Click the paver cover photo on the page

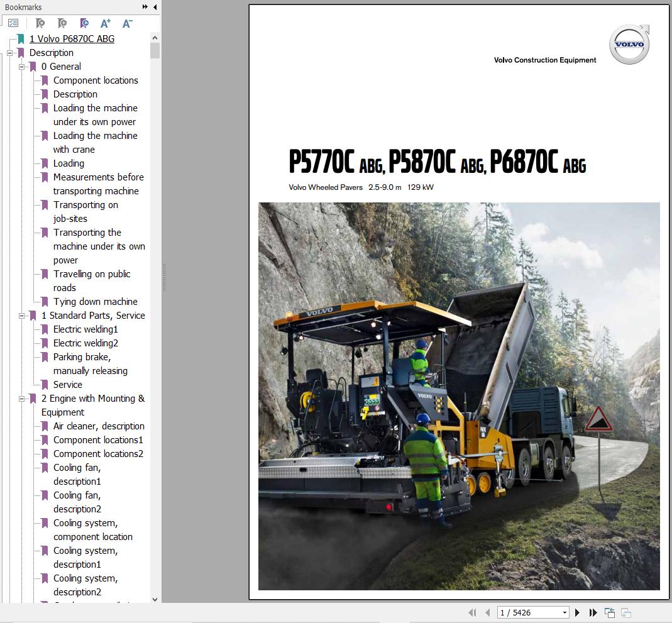click(x=459, y=396)
